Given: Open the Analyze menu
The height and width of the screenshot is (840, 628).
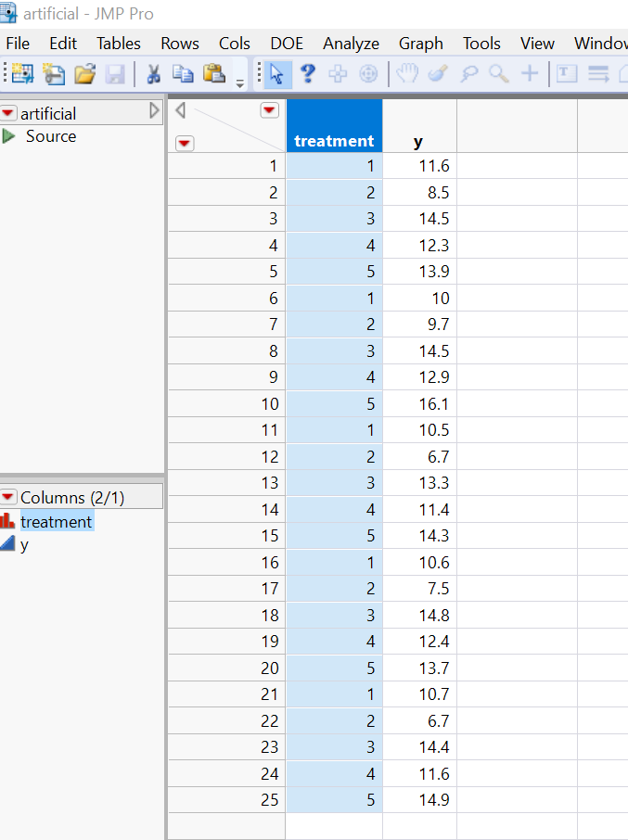Looking at the screenshot, I should [351, 44].
